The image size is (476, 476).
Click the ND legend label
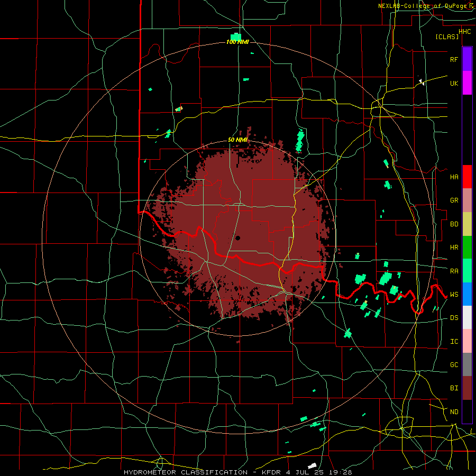(454, 412)
